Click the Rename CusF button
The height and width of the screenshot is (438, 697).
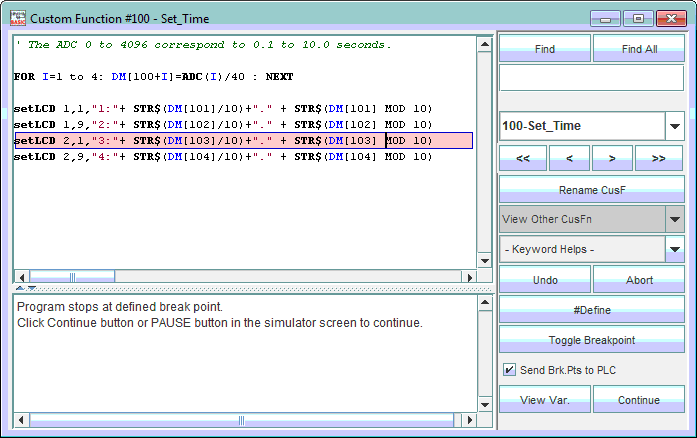pos(592,190)
